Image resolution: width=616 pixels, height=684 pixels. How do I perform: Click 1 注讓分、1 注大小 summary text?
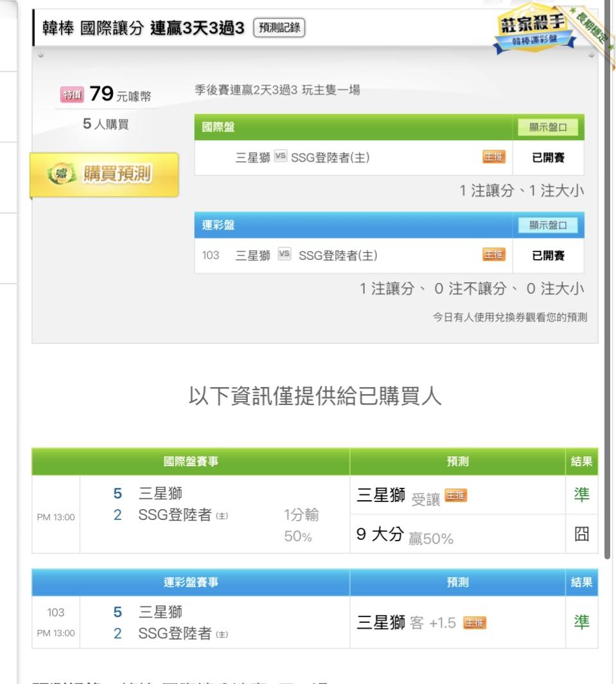click(x=522, y=191)
